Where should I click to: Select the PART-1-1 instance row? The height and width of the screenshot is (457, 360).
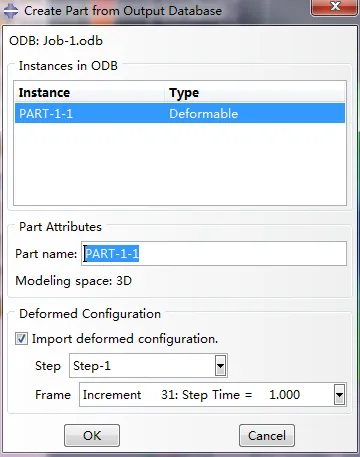tap(180, 113)
